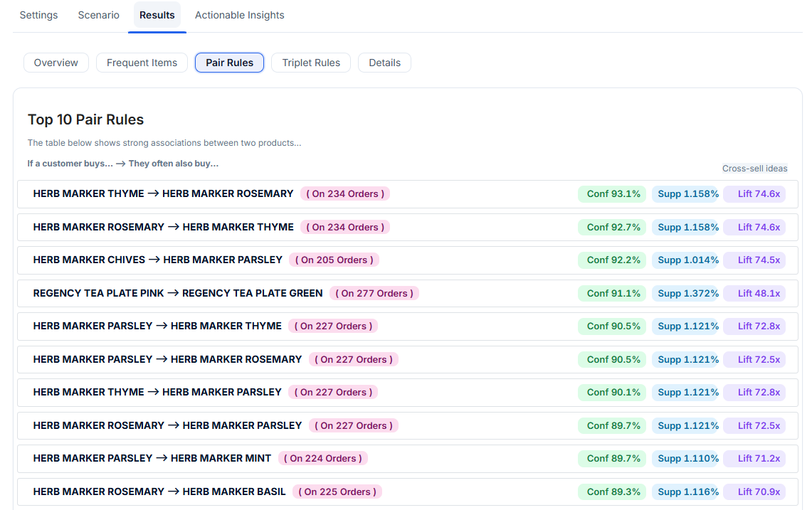Select the Thyme → Rosemary rule row

click(x=163, y=193)
